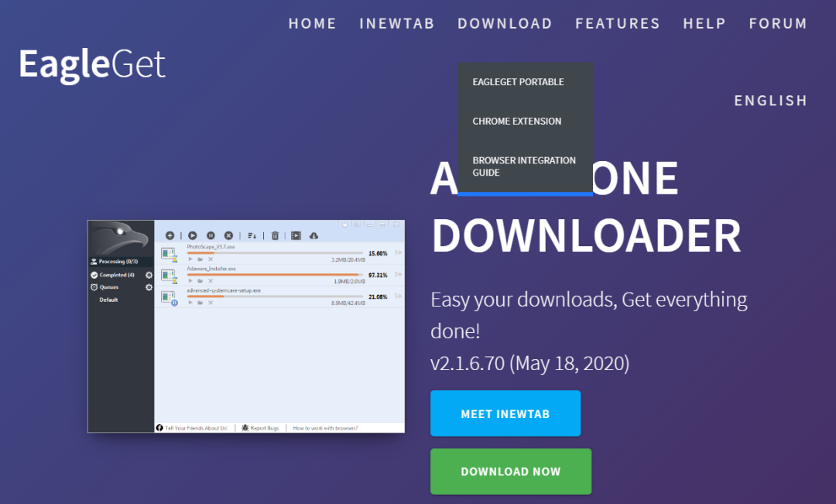Click arrow icon right of 15.60%
This screenshot has height=504, width=836.
[399, 253]
